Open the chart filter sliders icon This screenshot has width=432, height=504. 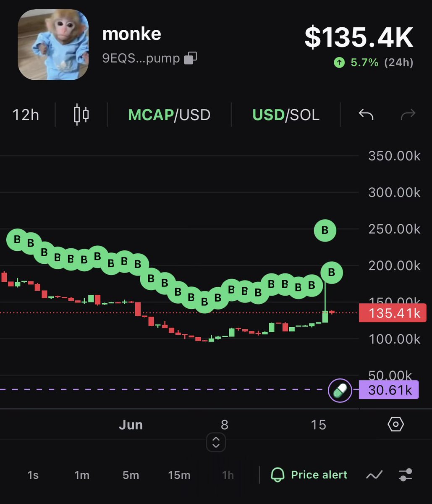click(406, 475)
